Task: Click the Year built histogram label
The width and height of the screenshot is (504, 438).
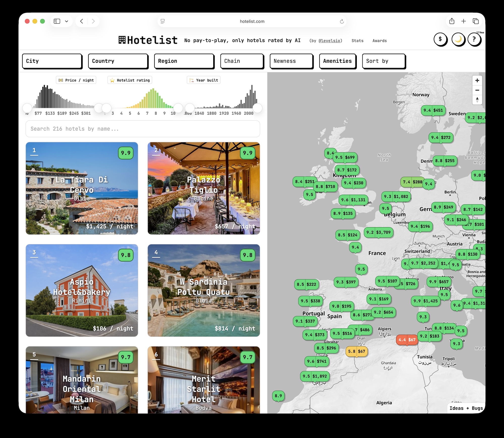Action: (x=204, y=80)
